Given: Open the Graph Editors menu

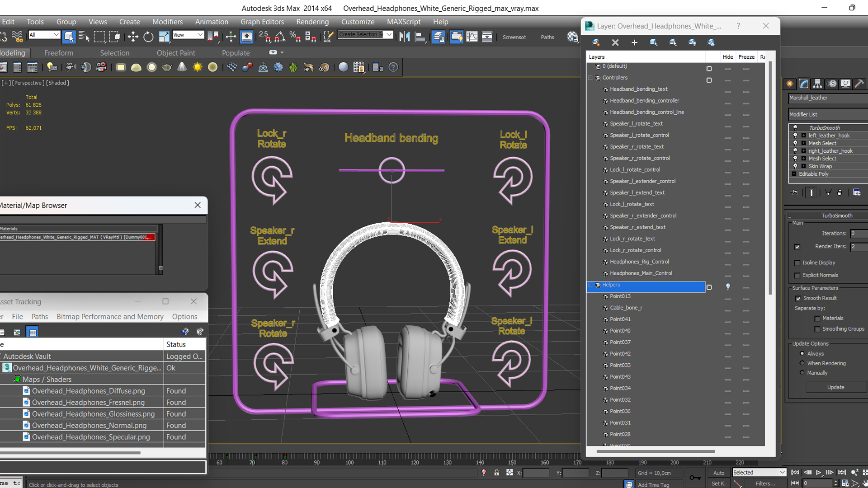Looking at the screenshot, I should coord(262,22).
